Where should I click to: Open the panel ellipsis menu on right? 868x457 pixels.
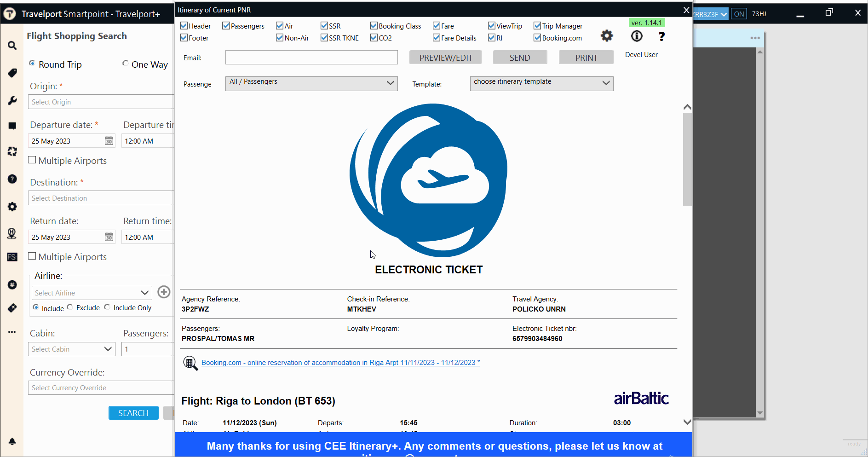point(755,38)
